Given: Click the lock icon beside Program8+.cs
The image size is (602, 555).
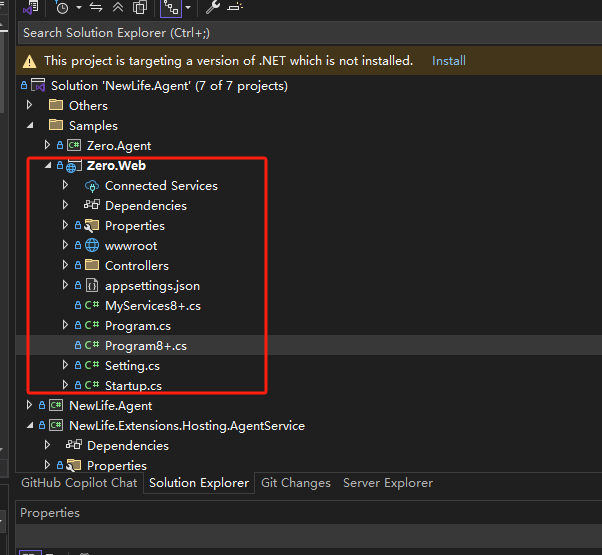Looking at the screenshot, I should [x=78, y=345].
